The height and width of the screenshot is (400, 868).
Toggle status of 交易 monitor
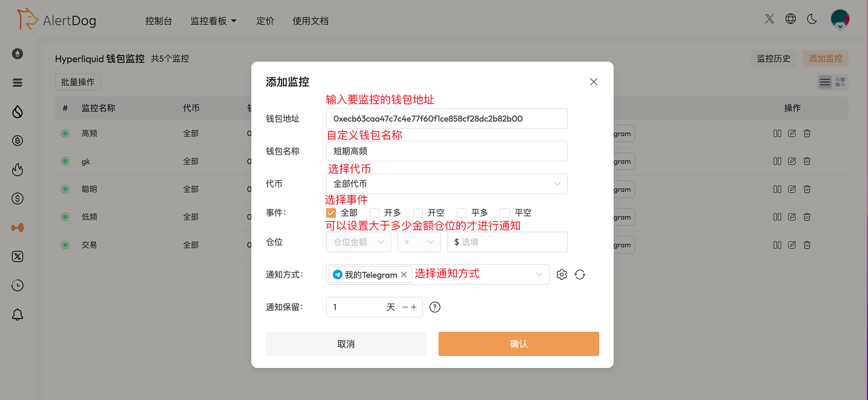(x=65, y=245)
